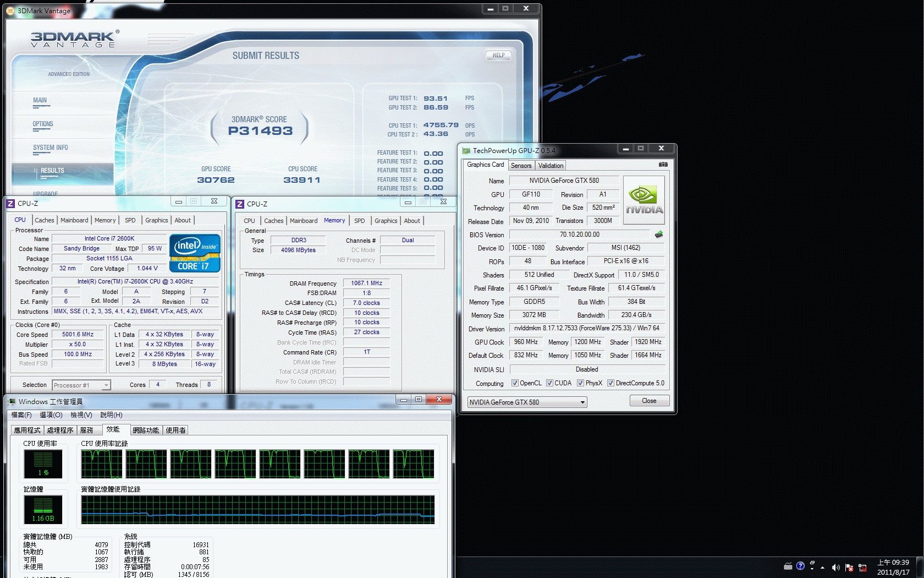Click the blue help question mark tray icon
This screenshot has height=578, width=924.
pos(800,566)
